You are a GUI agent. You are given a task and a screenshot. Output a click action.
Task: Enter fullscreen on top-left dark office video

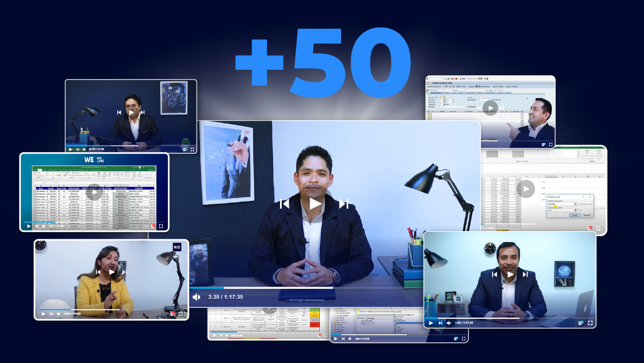[192, 149]
